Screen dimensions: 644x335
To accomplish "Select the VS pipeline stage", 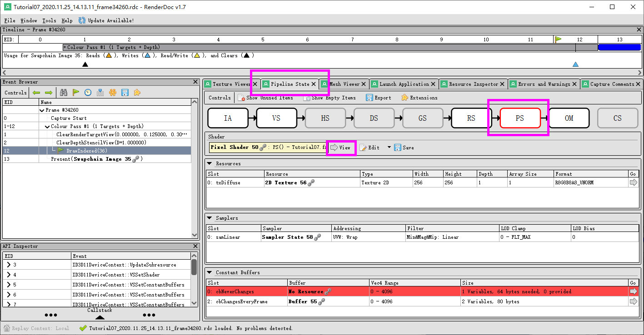I will [276, 118].
